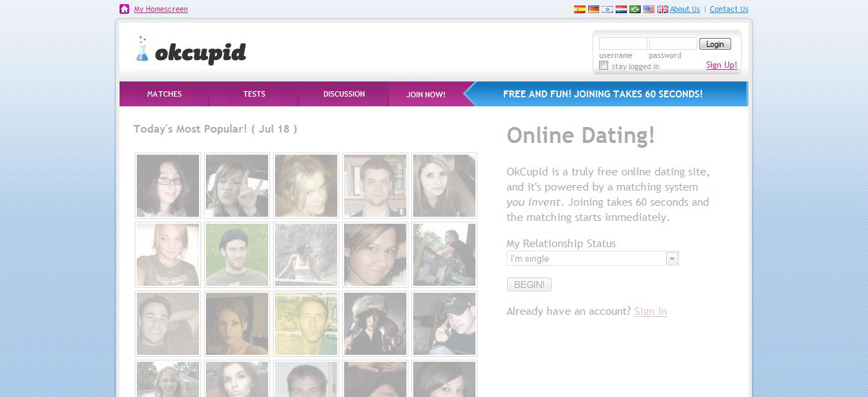Select the JOIN NOW! tab

tap(426, 95)
